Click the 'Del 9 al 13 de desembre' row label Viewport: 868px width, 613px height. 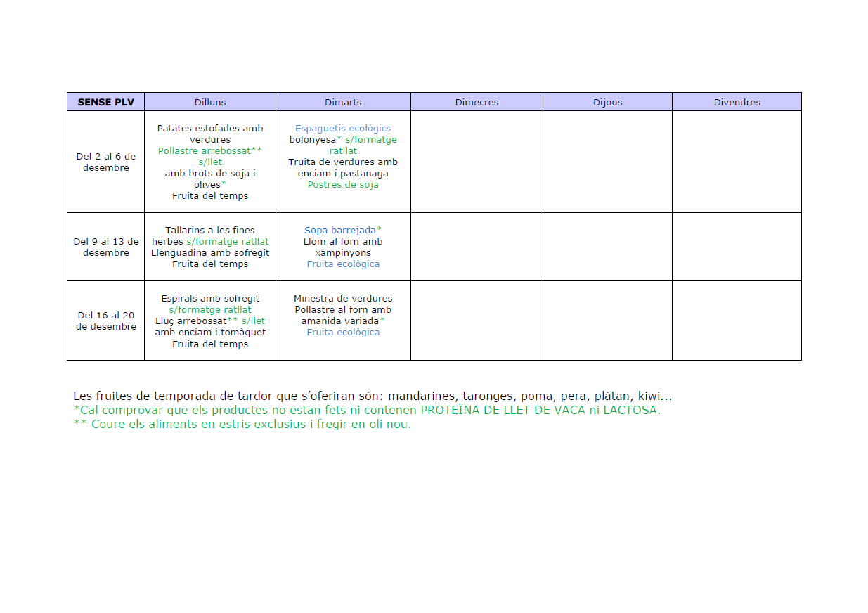point(106,247)
